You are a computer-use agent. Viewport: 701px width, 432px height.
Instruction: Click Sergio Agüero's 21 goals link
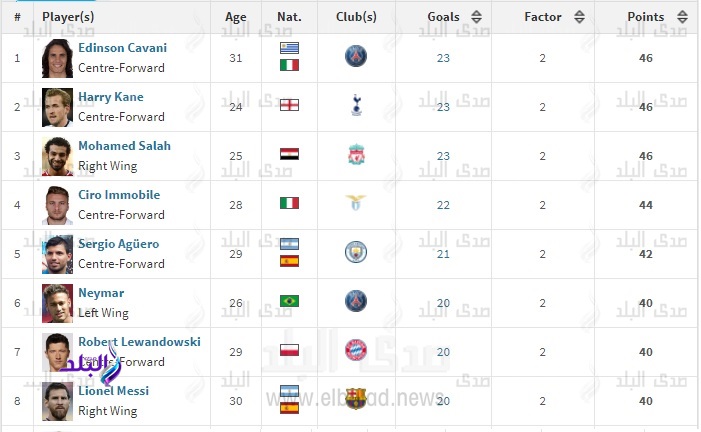(x=443, y=254)
